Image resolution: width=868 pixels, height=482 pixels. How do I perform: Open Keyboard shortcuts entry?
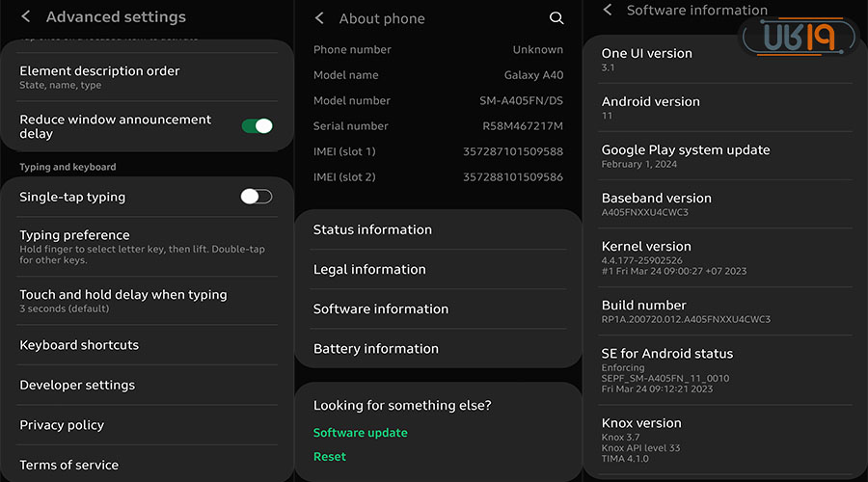tap(147, 345)
